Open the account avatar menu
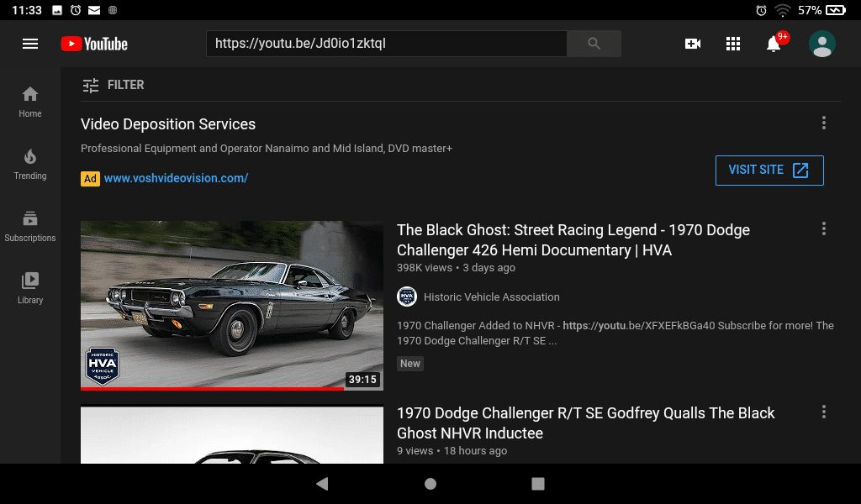 (x=822, y=44)
